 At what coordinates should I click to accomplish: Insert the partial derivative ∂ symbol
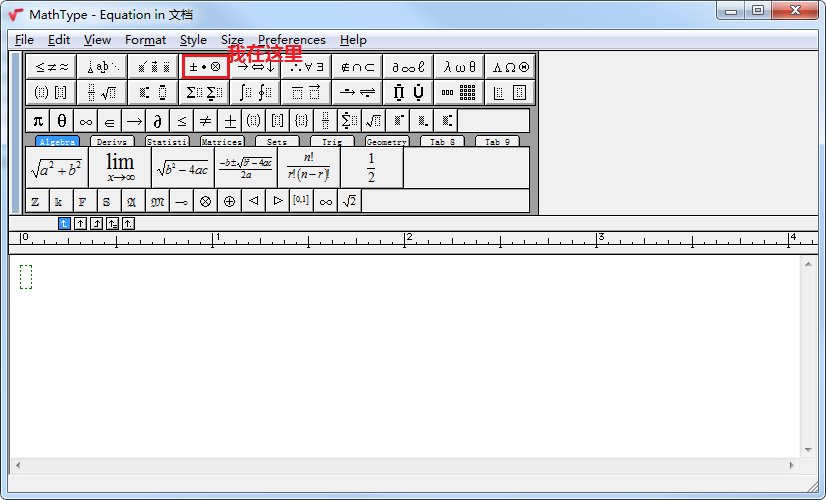pos(158,121)
